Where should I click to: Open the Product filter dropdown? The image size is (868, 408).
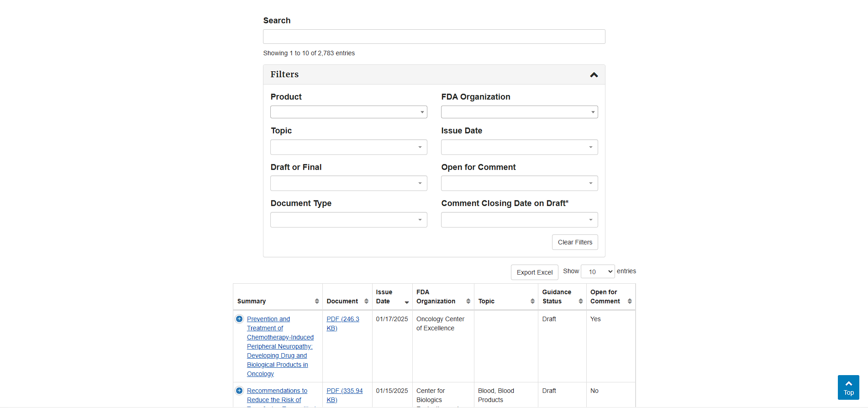[x=348, y=112]
